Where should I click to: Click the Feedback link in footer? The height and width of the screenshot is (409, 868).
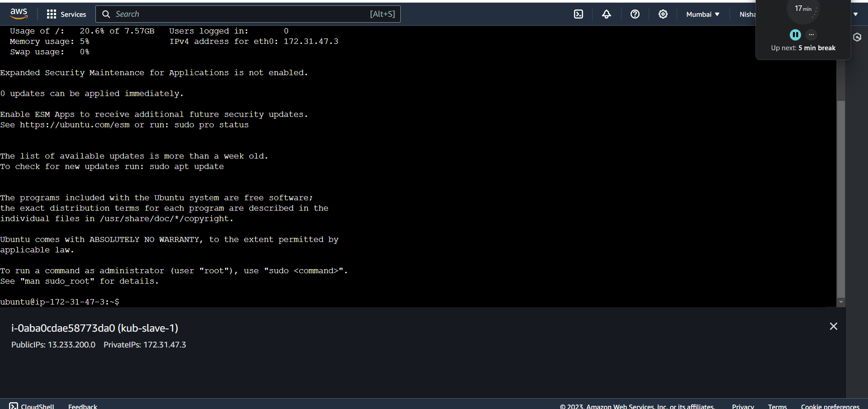coord(83,406)
